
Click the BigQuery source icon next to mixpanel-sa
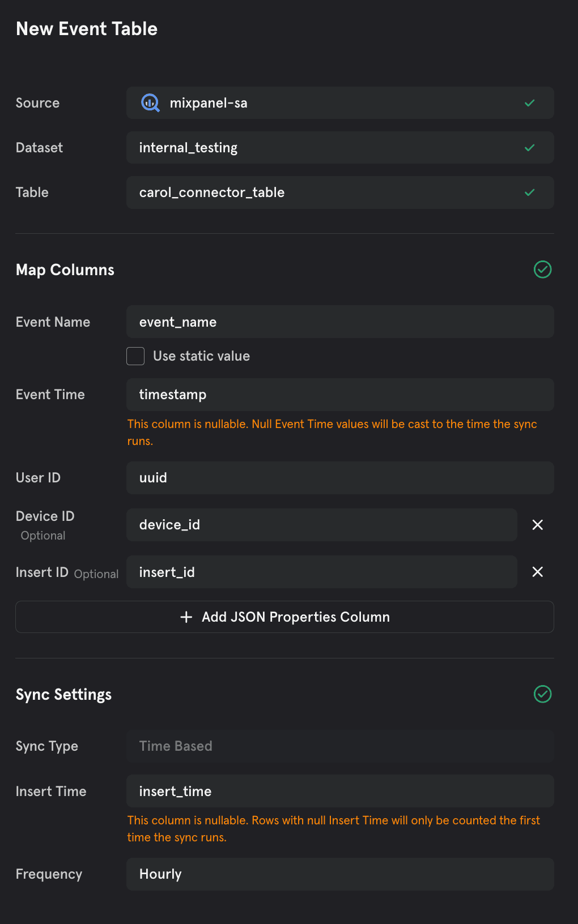click(150, 103)
